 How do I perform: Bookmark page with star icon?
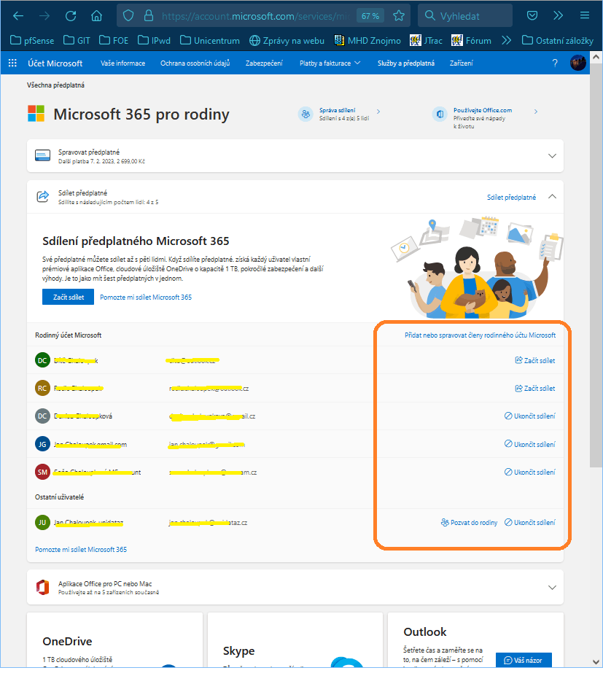[399, 16]
